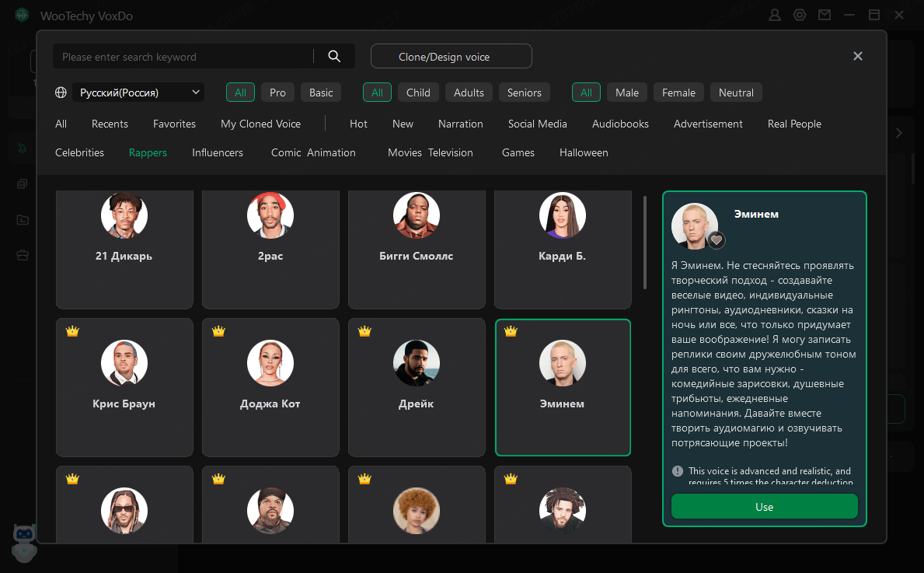Open the Social Media category tab
Viewport: 924px width, 573px height.
pos(538,124)
